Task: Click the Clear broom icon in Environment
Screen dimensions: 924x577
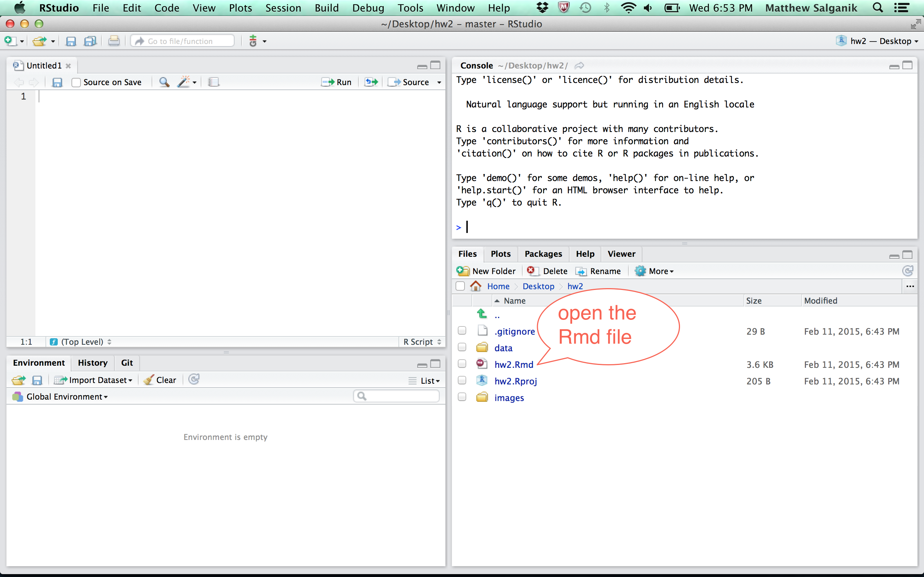Action: click(x=149, y=380)
